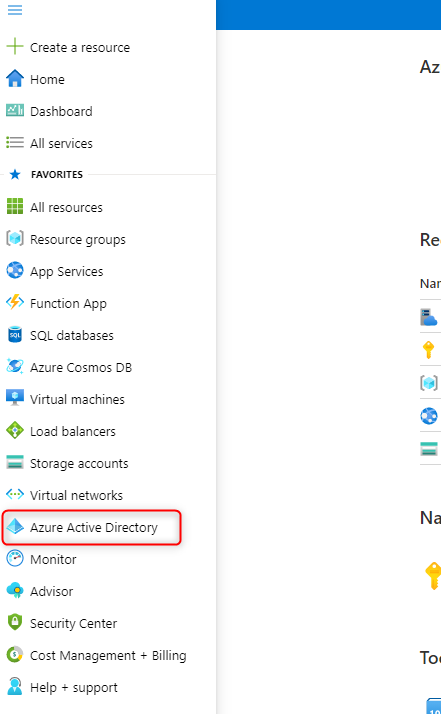Viewport: 441px width, 714px height.
Task: Go to Home in the sidebar
Action: (x=47, y=79)
